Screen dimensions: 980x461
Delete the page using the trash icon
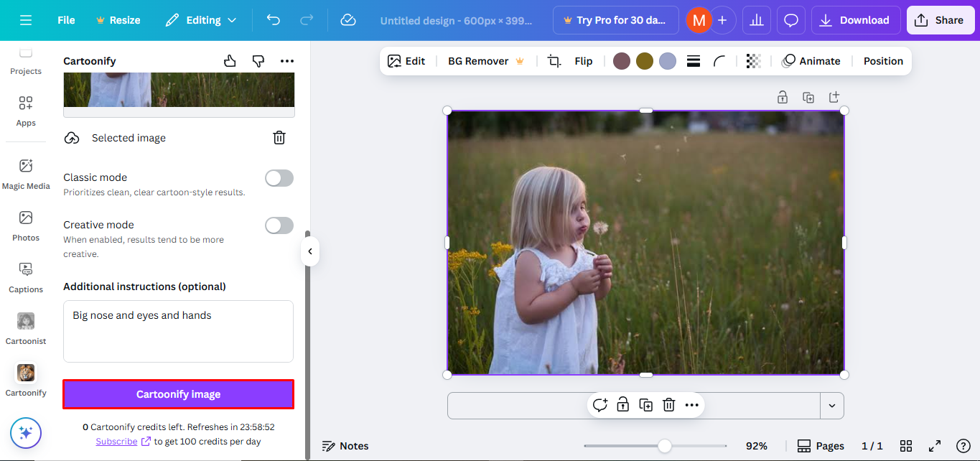click(668, 404)
